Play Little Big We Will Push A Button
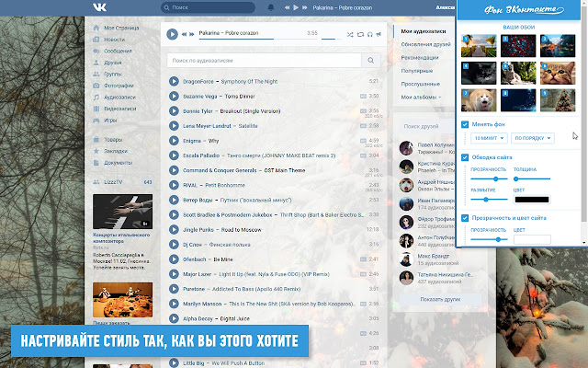Viewport: 588px width, 368px height. [x=174, y=362]
